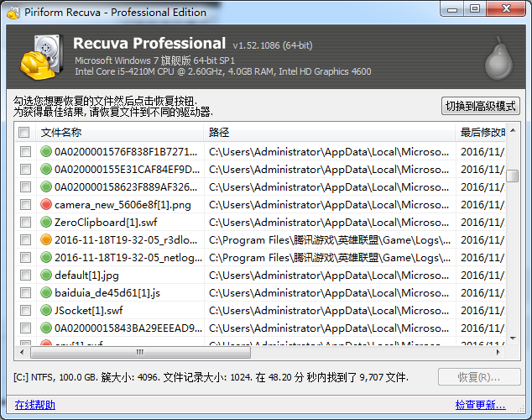Toggle the select-all checkbox in header
The width and height of the screenshot is (532, 420).
24,132
